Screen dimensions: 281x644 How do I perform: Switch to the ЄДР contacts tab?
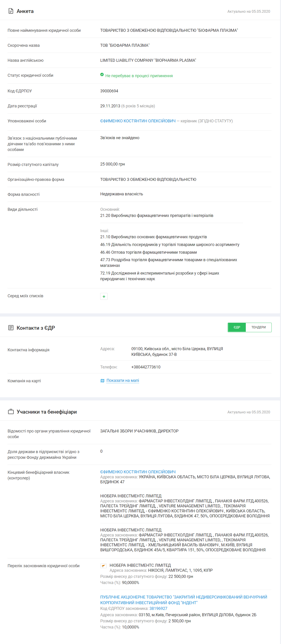tap(237, 327)
